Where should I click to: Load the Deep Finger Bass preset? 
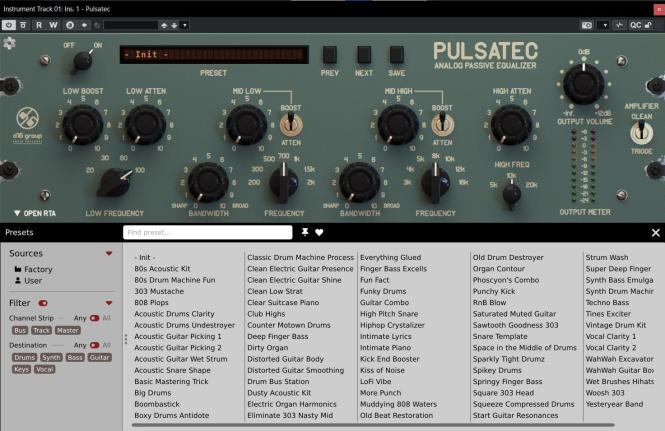point(277,336)
